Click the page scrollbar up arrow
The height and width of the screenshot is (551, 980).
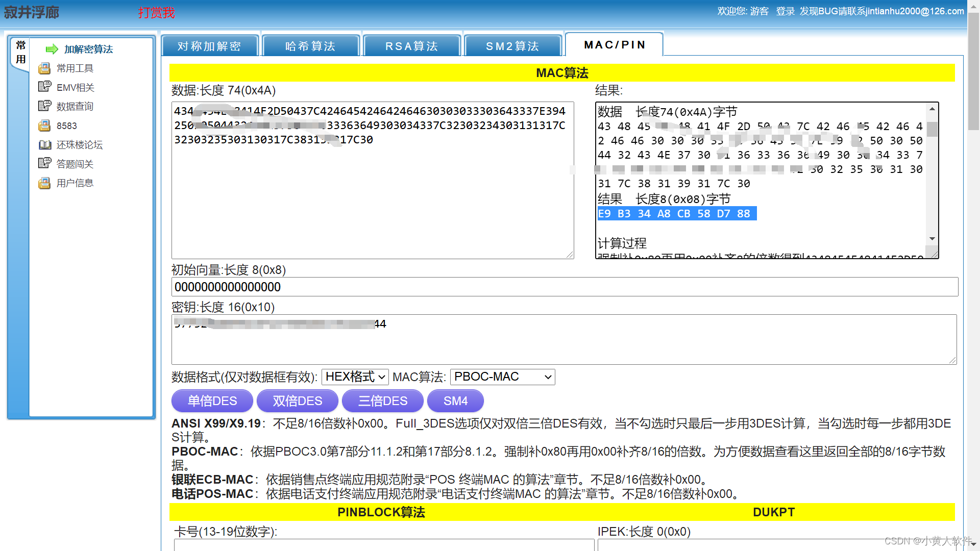click(x=974, y=6)
